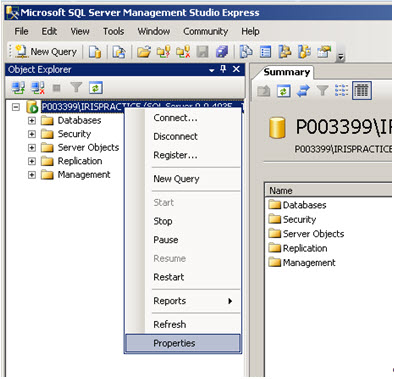Open the toolbar options overflow arrow

340,57
